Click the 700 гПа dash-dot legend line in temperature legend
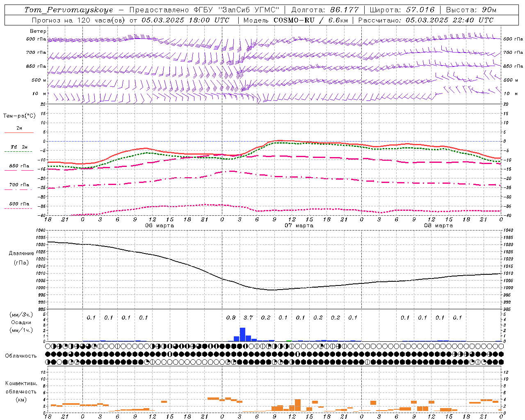 (18, 189)
